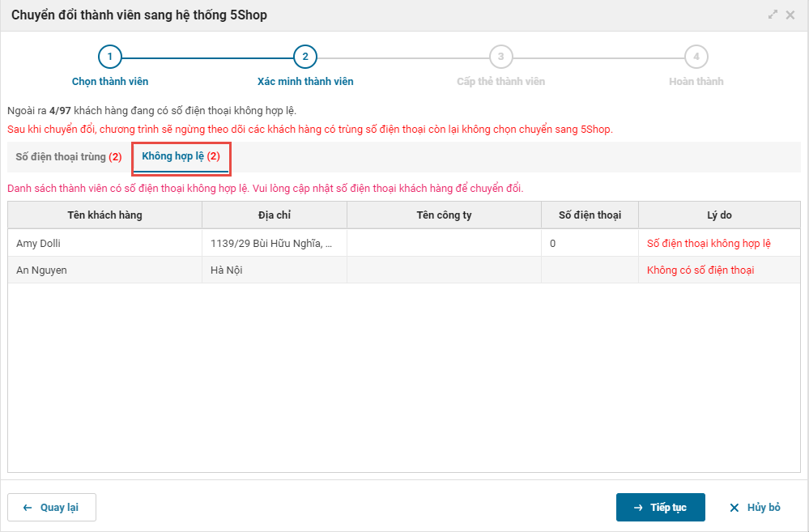809x532 pixels.
Task: Cancel with the Hủy bỏ button
Action: (755, 508)
